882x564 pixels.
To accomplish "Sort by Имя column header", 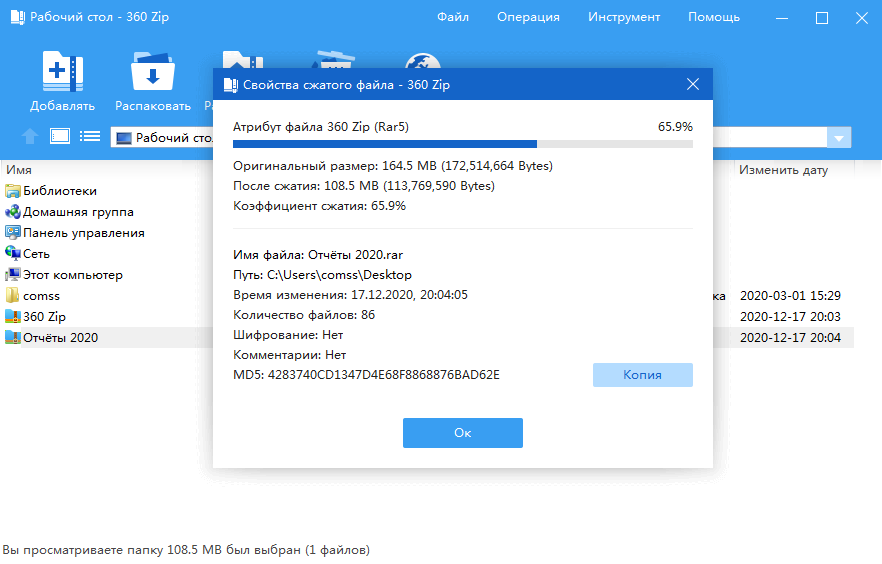I will (19, 170).
